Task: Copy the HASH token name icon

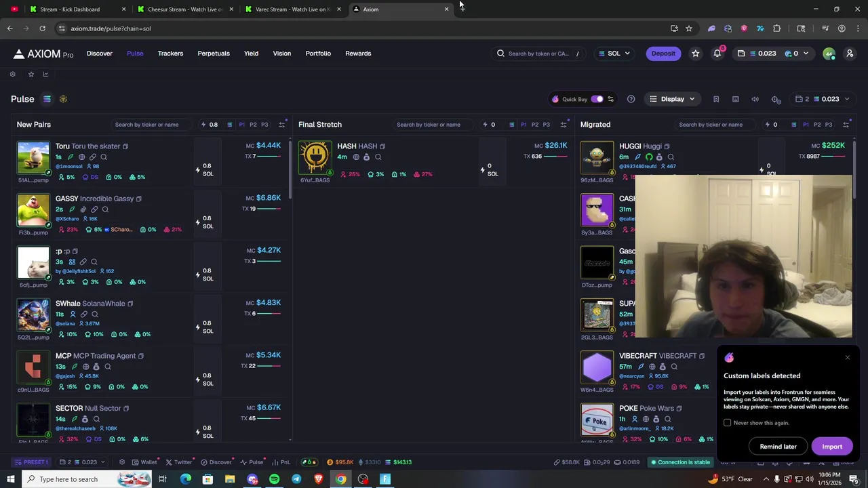Action: [382, 146]
